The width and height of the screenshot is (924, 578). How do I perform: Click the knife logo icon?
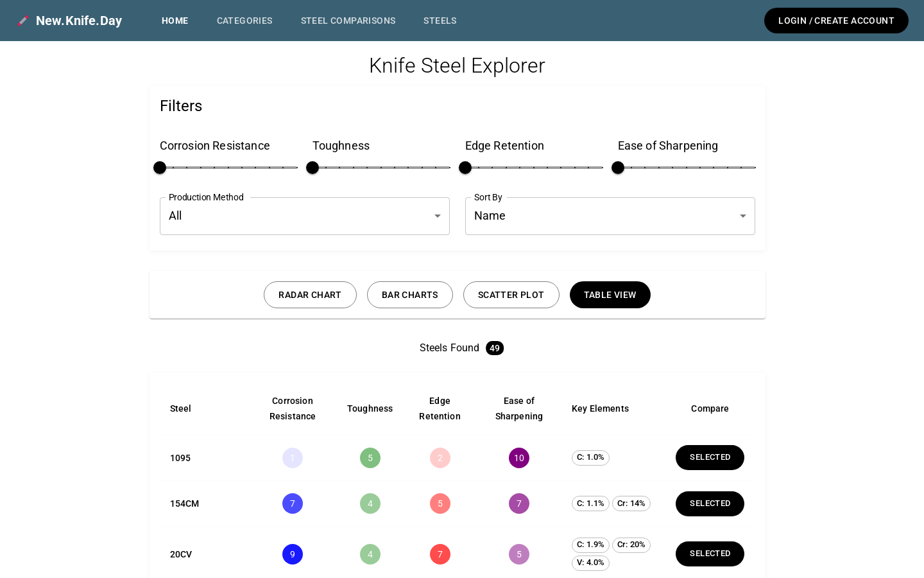tap(23, 21)
